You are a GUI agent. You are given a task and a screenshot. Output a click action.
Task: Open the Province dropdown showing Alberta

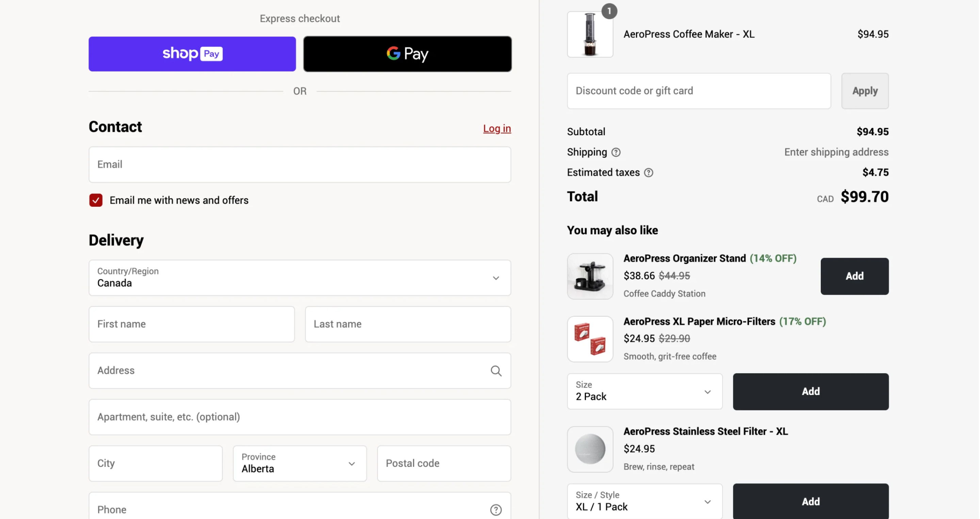tap(300, 463)
